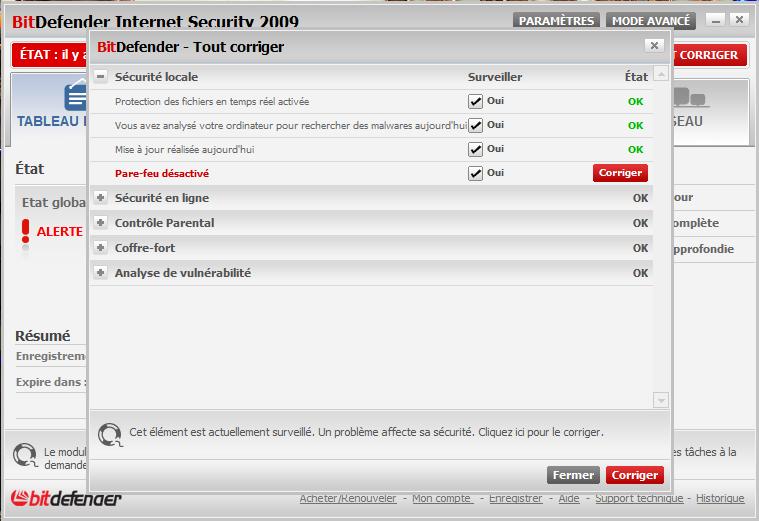The width and height of the screenshot is (759, 521).
Task: Expand the Sécurité en ligne section
Action: (101, 198)
